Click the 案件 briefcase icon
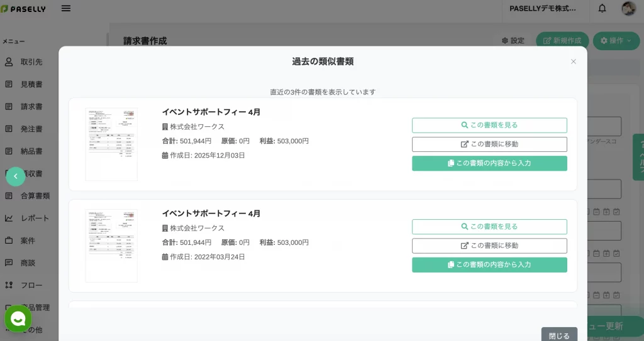Viewport: 644px width, 341px height. pos(9,241)
